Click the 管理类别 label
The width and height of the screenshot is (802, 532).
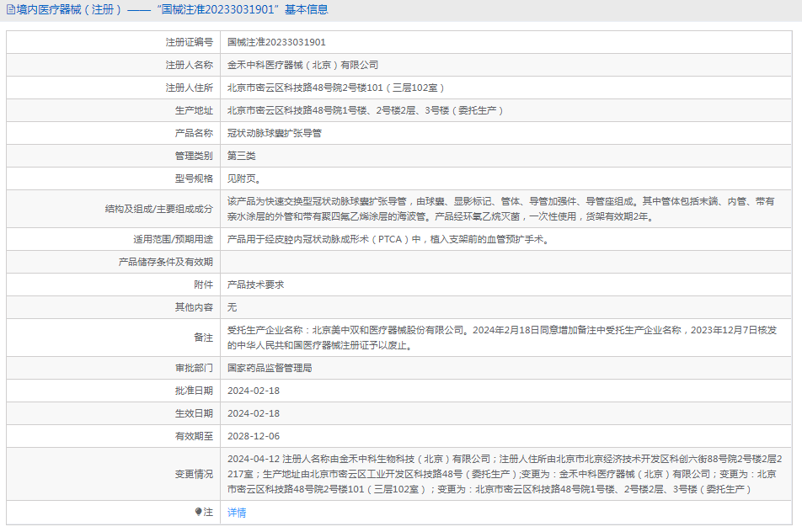(194, 156)
